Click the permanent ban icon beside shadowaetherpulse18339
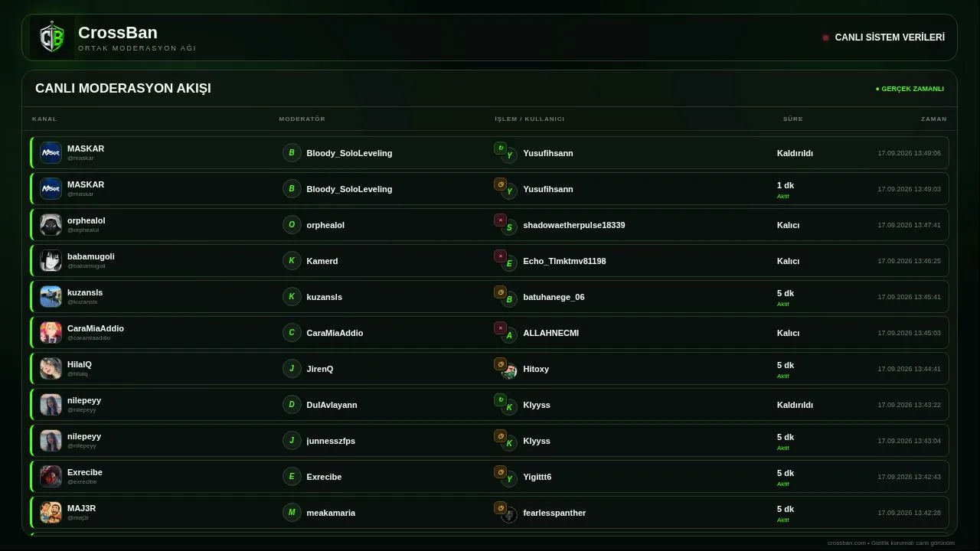This screenshot has width=980, height=551. tap(500, 220)
